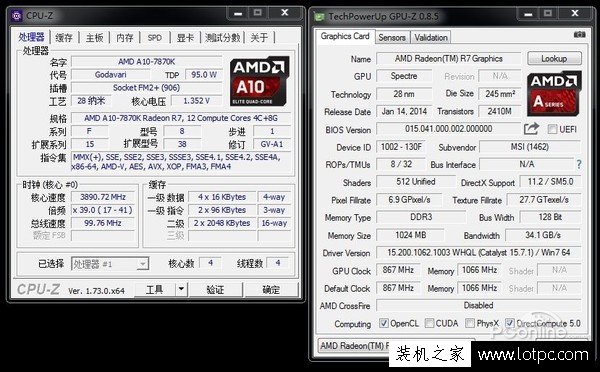Click the 工具 button in CPU-Z
Image resolution: width=600 pixels, height=372 pixels.
[x=155, y=289]
